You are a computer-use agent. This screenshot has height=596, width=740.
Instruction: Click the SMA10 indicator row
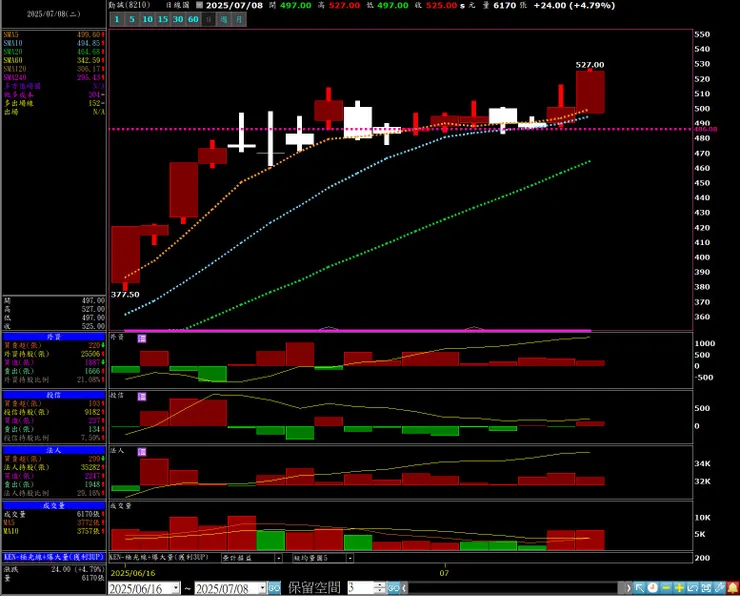(x=54, y=43)
